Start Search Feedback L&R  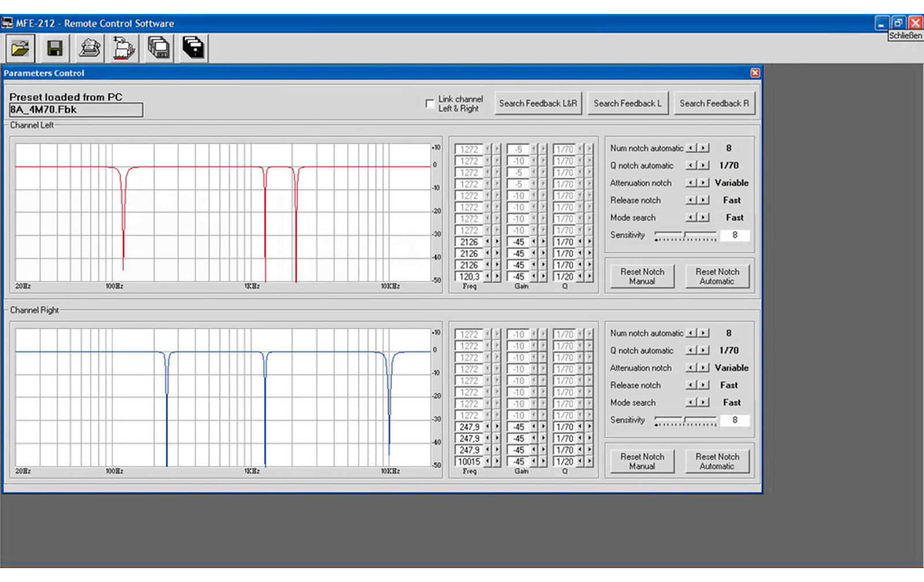(538, 103)
